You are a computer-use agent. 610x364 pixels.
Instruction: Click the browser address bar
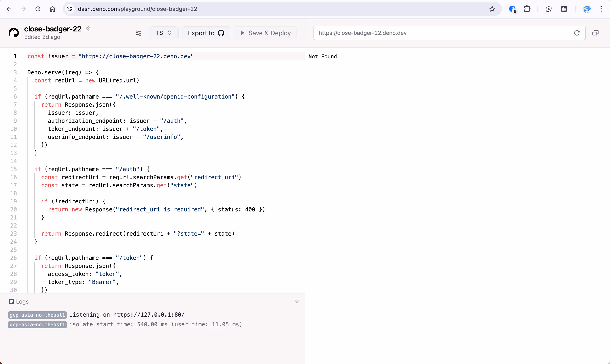[x=270, y=9]
